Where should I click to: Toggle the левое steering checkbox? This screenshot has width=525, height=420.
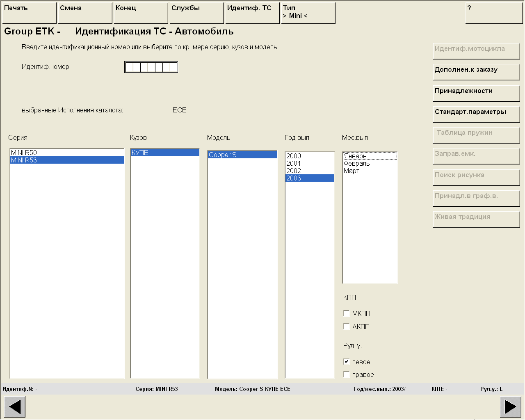coord(347,362)
